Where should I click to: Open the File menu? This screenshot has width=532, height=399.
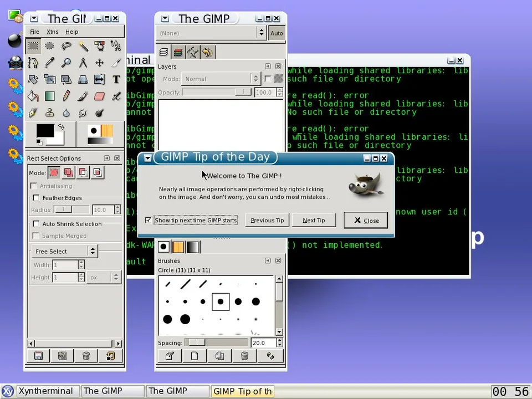coord(34,32)
